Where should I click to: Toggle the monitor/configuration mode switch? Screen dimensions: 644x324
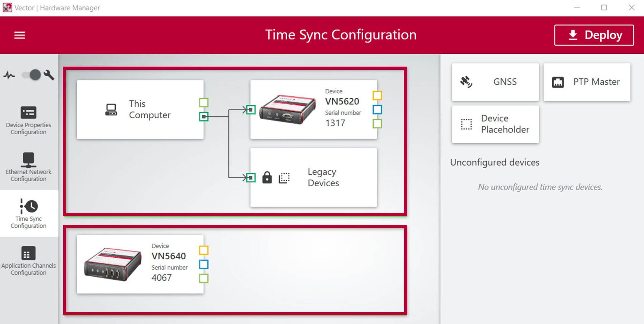[32, 75]
